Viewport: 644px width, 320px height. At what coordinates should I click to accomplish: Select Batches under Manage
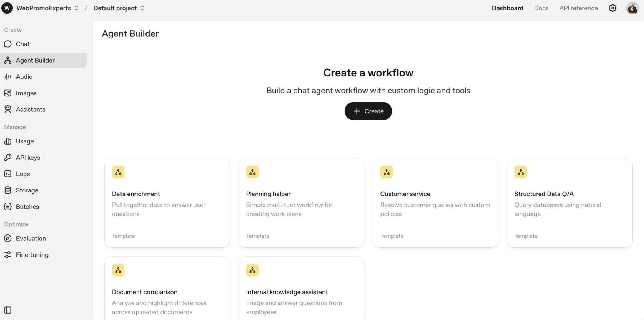[27, 206]
